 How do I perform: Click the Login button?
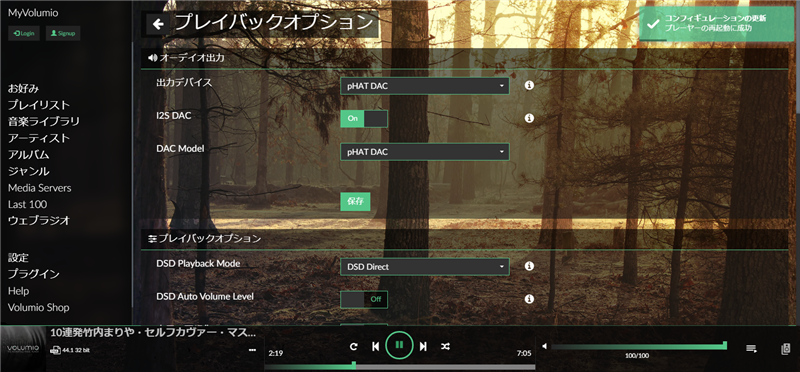(24, 33)
